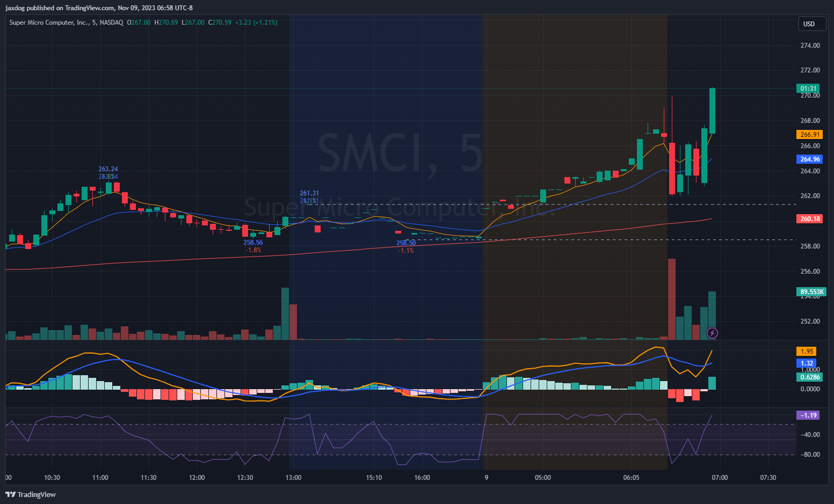Click the purple −1.19 oscillator value label

pos(808,415)
